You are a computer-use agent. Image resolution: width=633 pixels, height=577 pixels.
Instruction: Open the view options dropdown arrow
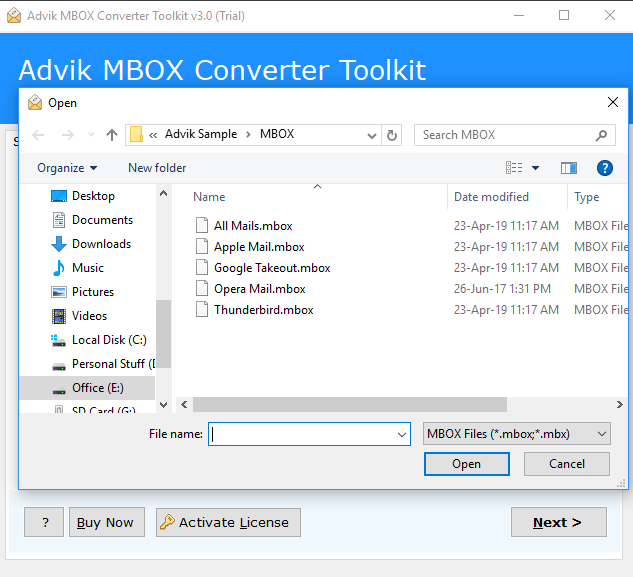click(x=535, y=168)
